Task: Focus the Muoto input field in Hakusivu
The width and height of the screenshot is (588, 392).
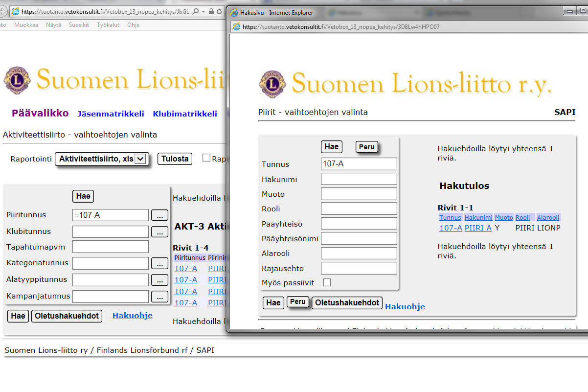Action: tap(359, 194)
